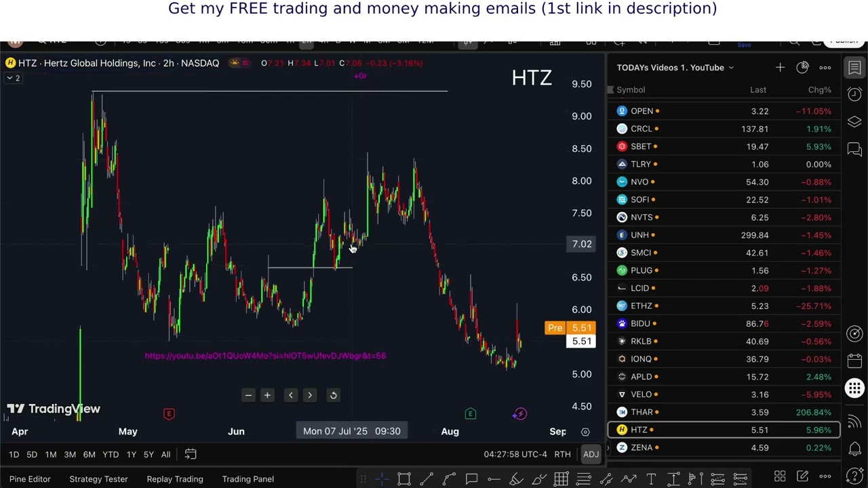This screenshot has width=868, height=488.
Task: Open the layout grid icon in bottom toolbar
Action: (780, 477)
